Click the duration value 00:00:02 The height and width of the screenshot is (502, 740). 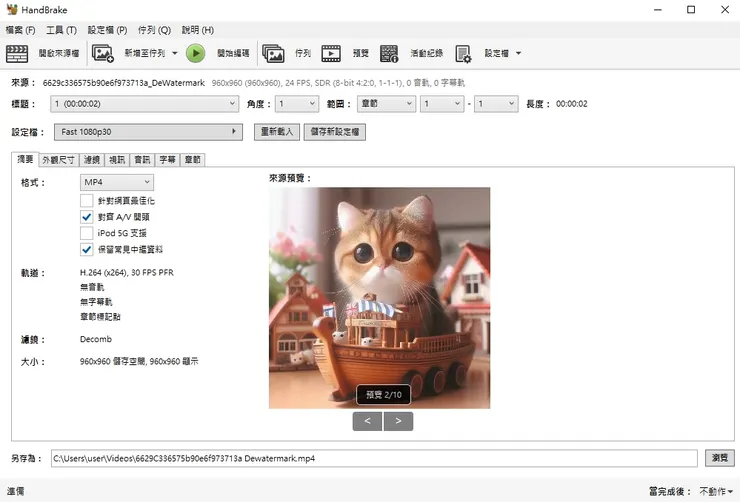point(572,104)
